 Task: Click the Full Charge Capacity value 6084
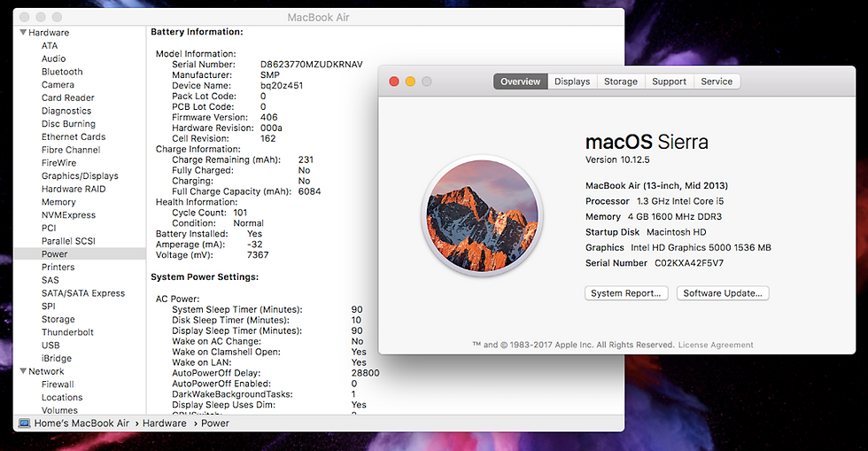pos(309,191)
